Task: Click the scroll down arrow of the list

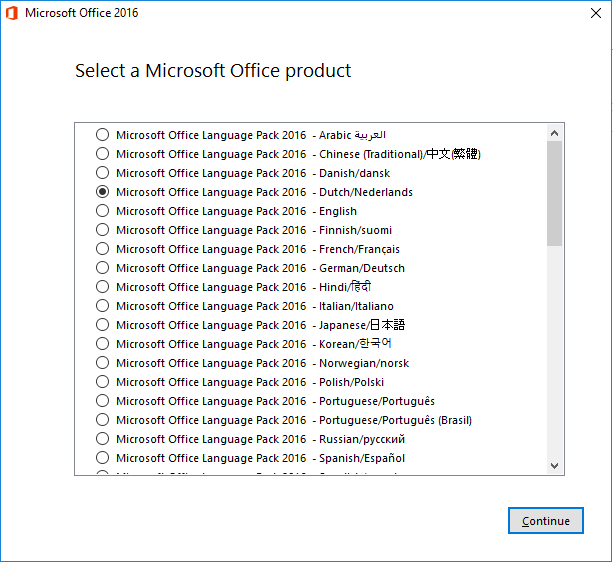Action: [x=554, y=465]
